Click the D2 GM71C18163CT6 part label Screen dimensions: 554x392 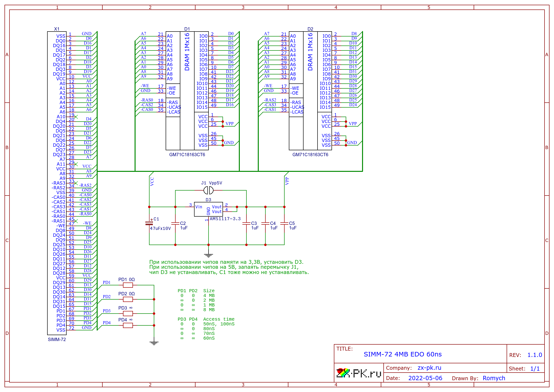(x=310, y=155)
